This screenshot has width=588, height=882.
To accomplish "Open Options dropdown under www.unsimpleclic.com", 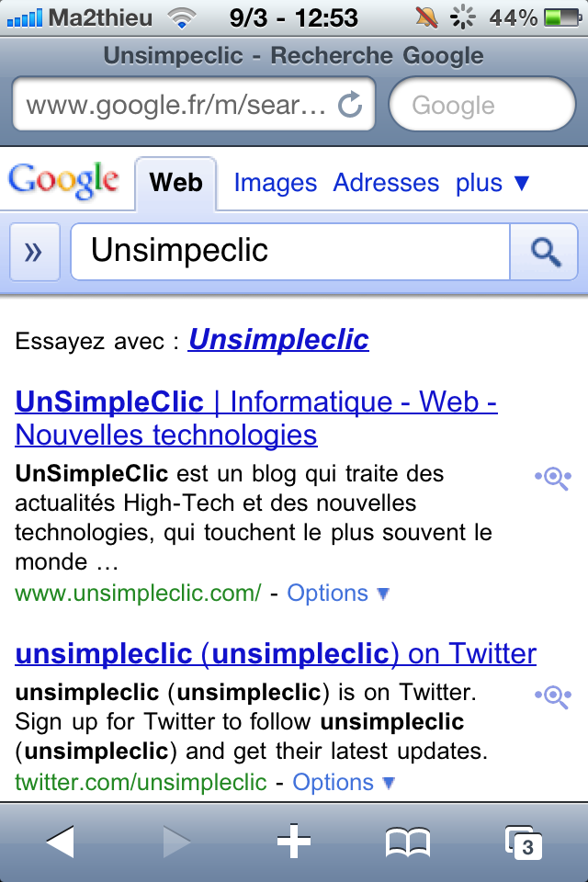I will point(338,593).
